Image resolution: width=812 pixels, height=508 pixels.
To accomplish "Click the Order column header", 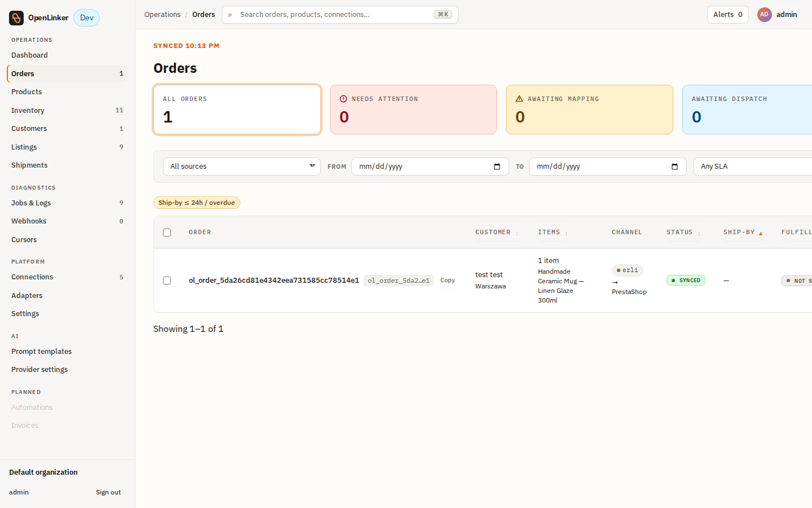I will [x=200, y=233].
